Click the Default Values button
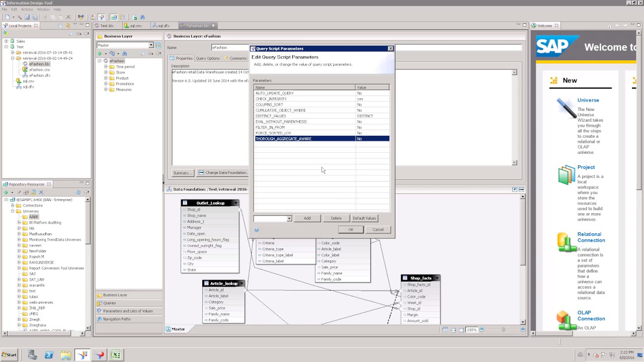This screenshot has height=362, width=644. (364, 218)
